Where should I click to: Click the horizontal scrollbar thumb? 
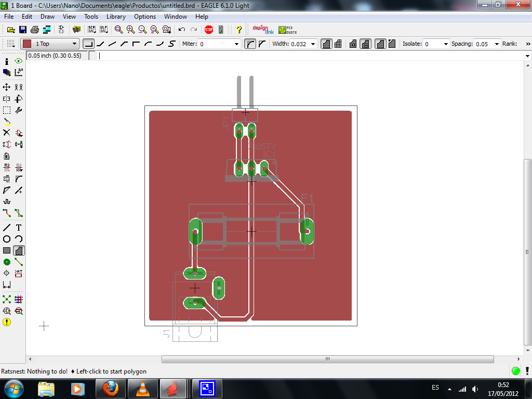(327, 359)
